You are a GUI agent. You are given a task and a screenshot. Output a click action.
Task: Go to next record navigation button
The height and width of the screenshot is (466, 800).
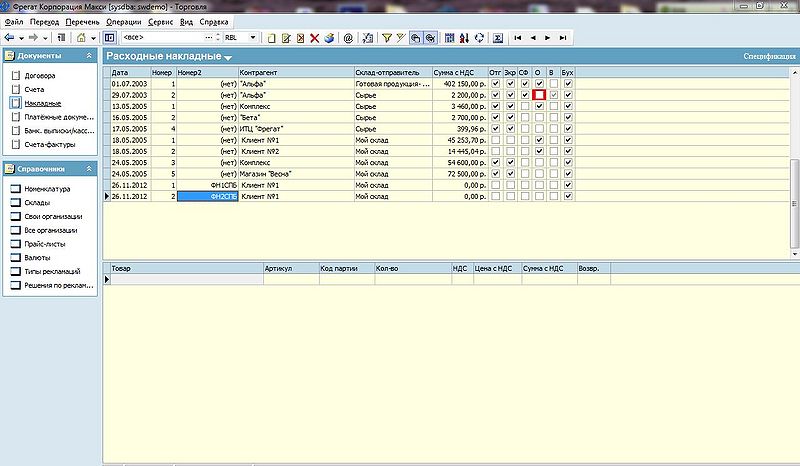tap(547, 38)
